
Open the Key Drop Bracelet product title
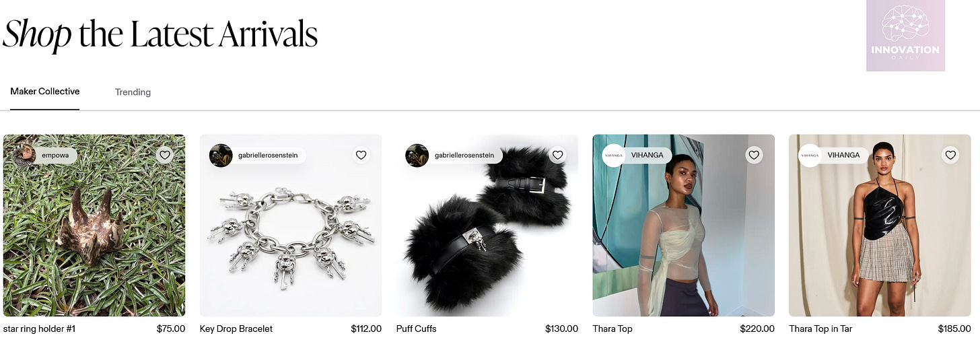(x=236, y=329)
